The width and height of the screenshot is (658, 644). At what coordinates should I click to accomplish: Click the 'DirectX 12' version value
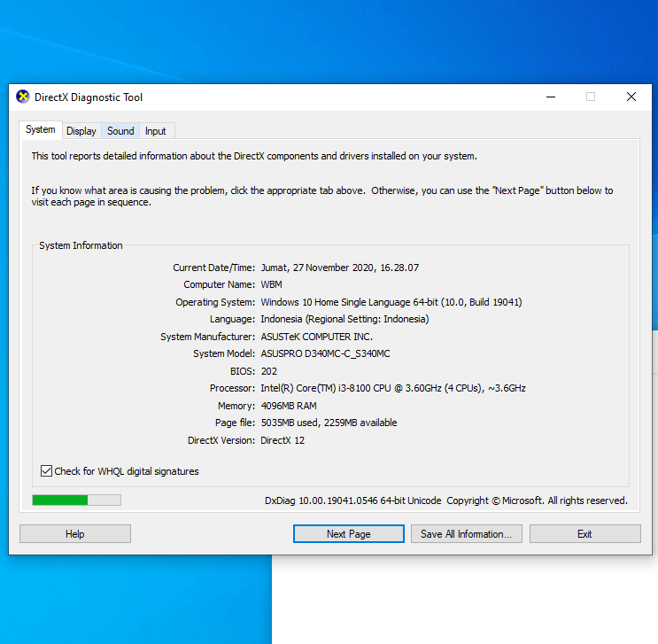283,440
